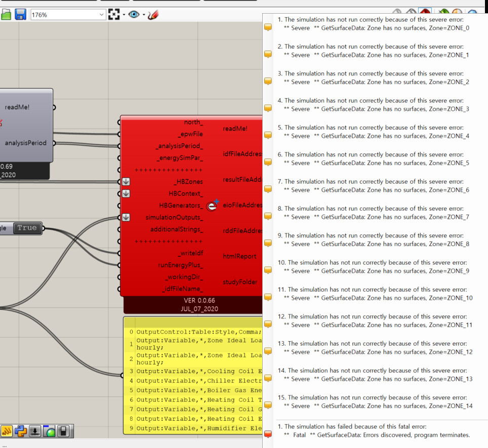Click the True boolean toggle value
The image size is (488, 448).
[27, 228]
